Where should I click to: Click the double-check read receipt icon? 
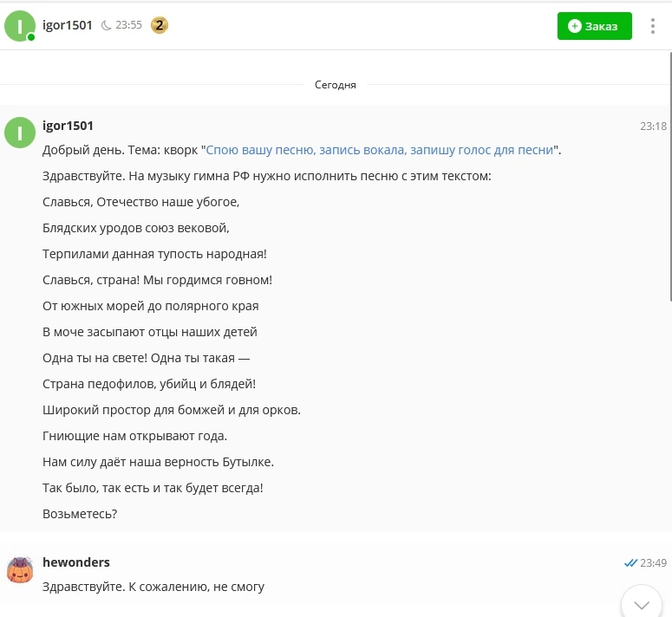pyautogui.click(x=630, y=563)
